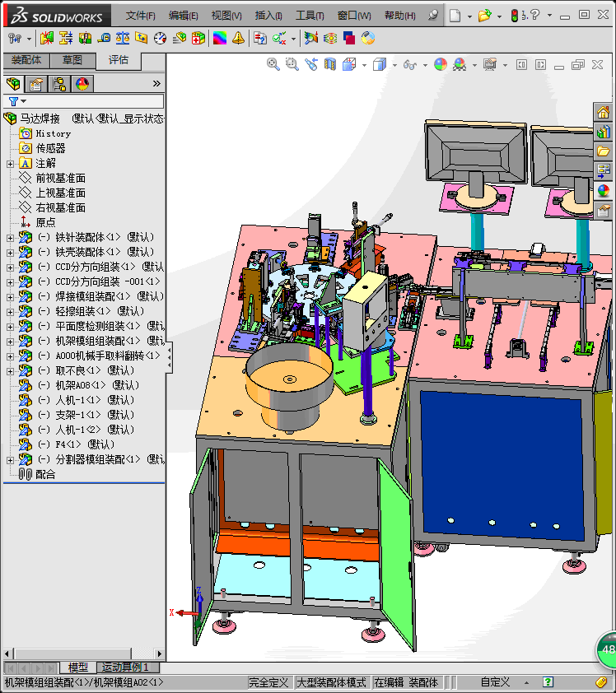616x693 pixels.
Task: Open the DisplayManager color ball tab
Action: pos(82,83)
